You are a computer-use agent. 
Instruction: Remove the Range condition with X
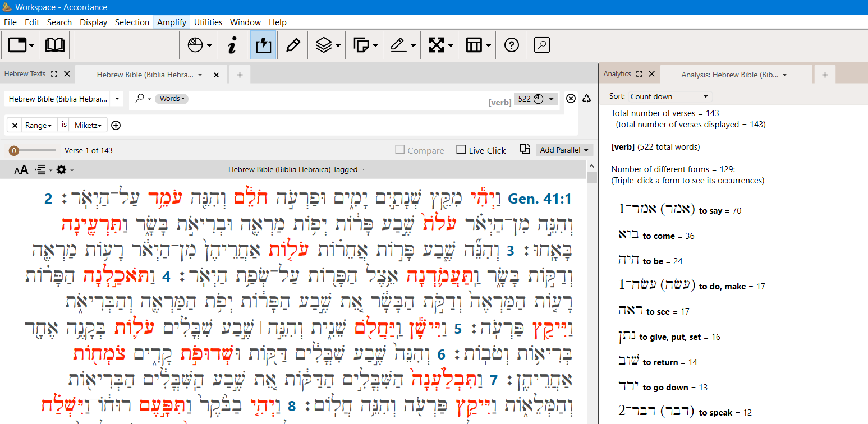(15, 125)
